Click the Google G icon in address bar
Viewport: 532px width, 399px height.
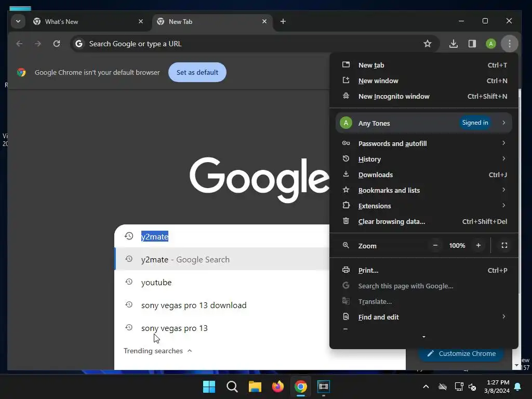(79, 44)
